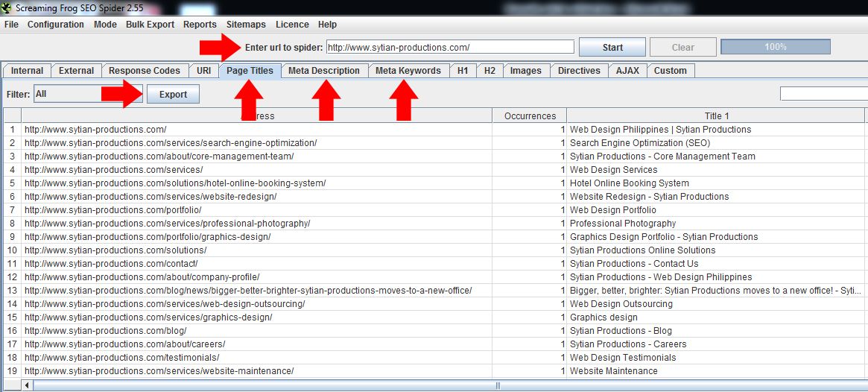
Task: Open the Images tab
Action: point(525,71)
